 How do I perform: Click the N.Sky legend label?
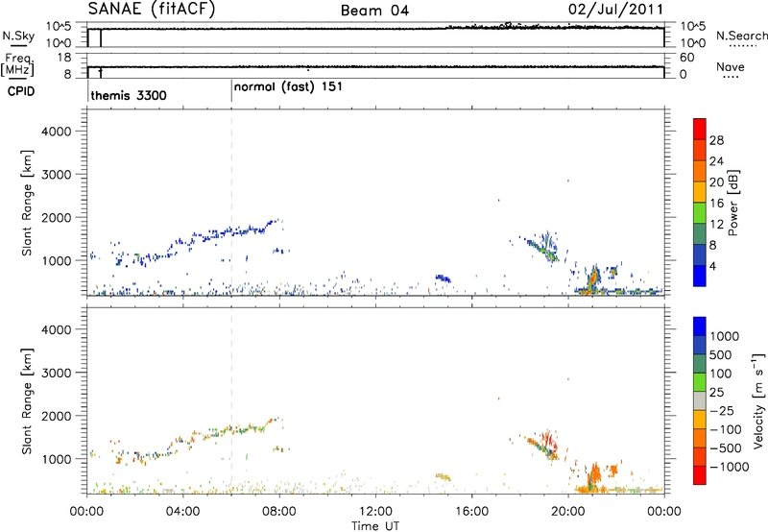point(18,36)
